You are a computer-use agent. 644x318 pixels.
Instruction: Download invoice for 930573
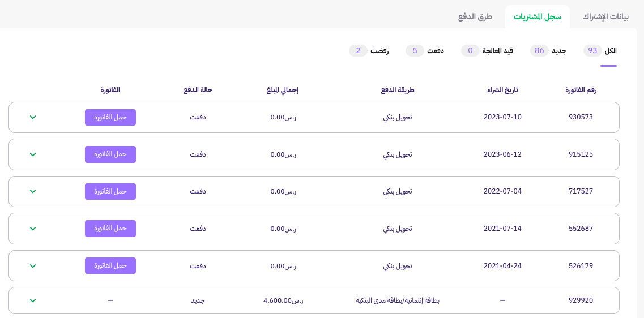coord(110,117)
